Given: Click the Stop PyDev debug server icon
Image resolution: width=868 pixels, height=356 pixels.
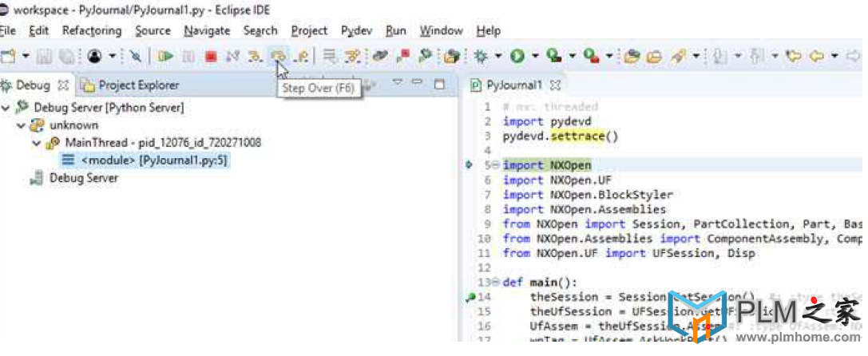Looking at the screenshot, I should click(403, 55).
